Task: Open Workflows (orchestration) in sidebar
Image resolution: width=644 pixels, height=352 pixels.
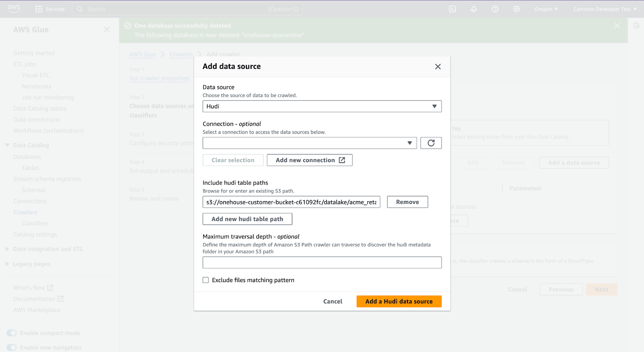Action: (x=48, y=130)
